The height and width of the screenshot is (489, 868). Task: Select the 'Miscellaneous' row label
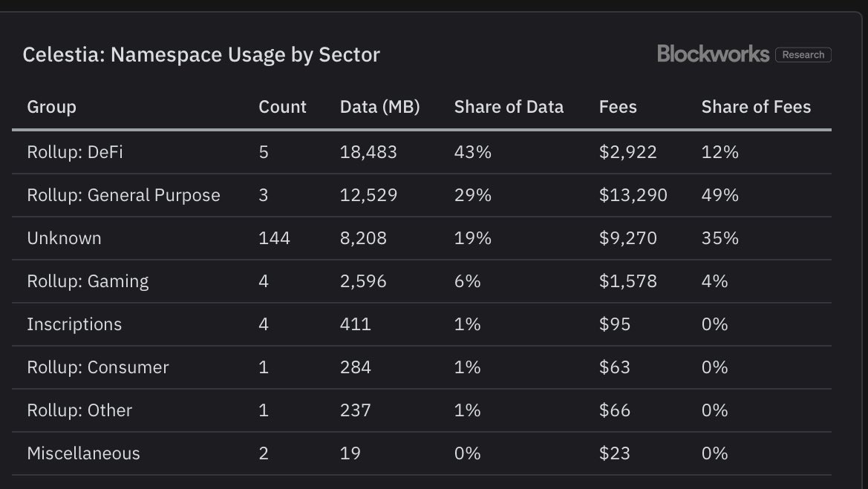84,453
